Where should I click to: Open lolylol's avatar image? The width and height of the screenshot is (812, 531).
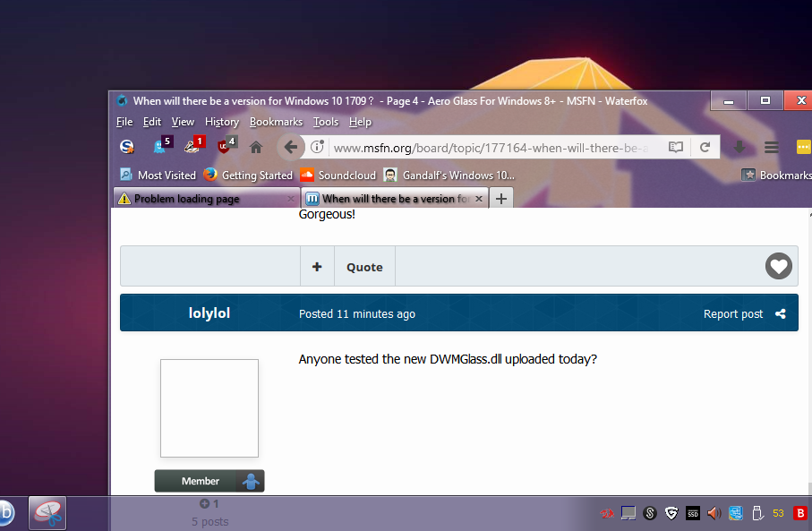209,408
